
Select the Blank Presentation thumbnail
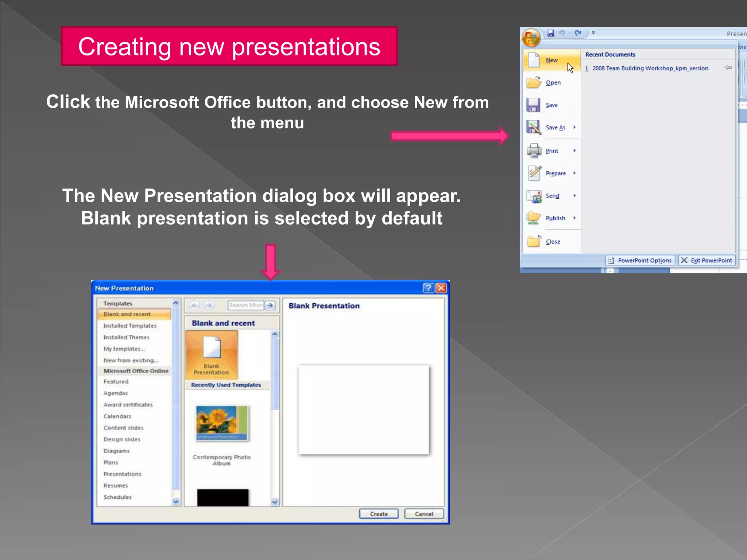click(x=212, y=355)
